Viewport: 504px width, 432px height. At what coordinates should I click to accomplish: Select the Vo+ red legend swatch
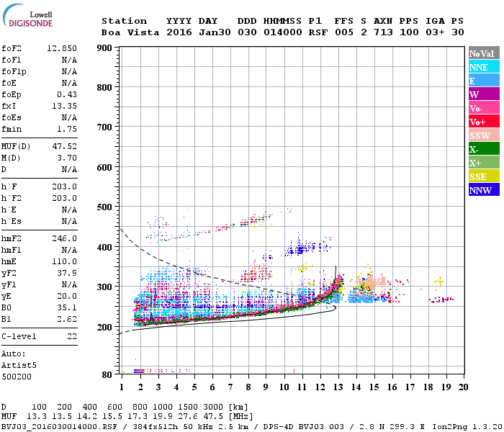click(484, 122)
